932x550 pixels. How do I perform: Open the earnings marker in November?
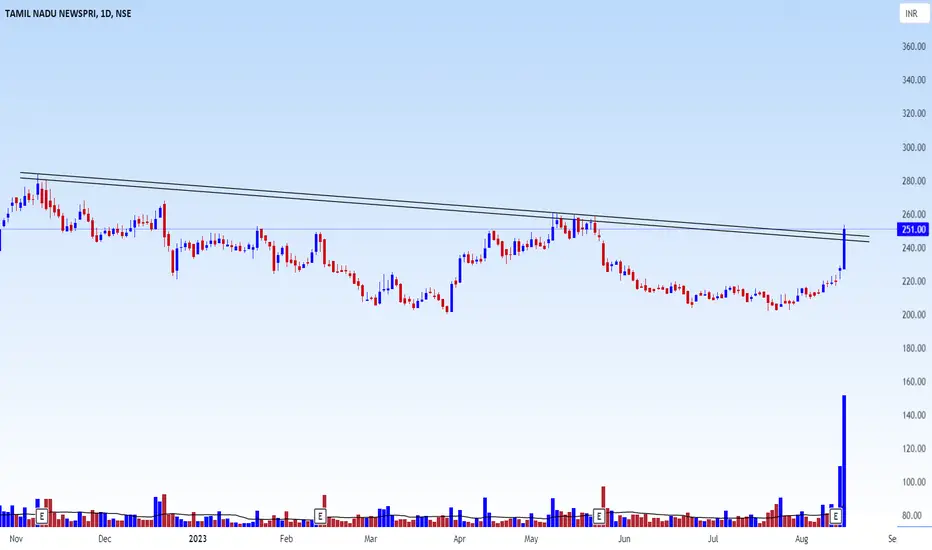click(x=42, y=516)
